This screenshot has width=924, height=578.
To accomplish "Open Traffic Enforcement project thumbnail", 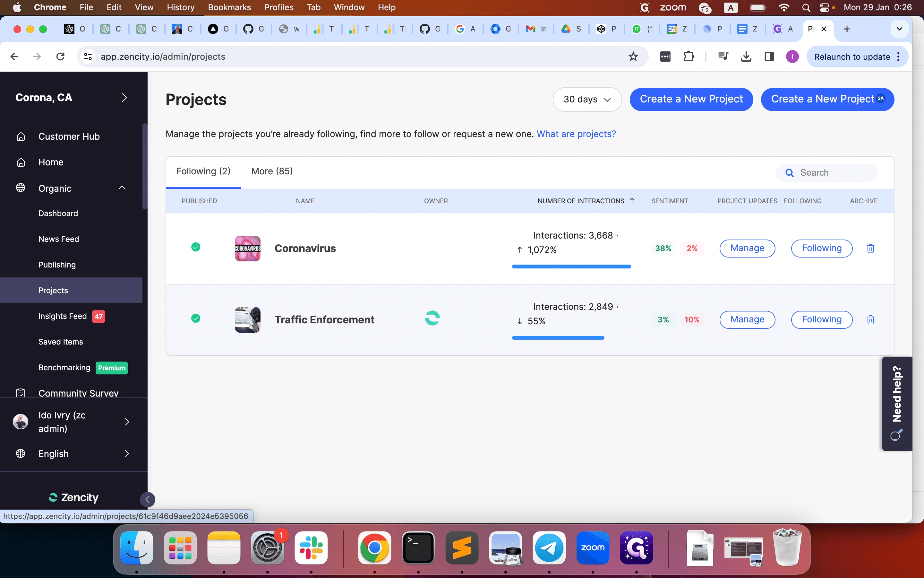I will pyautogui.click(x=247, y=320).
